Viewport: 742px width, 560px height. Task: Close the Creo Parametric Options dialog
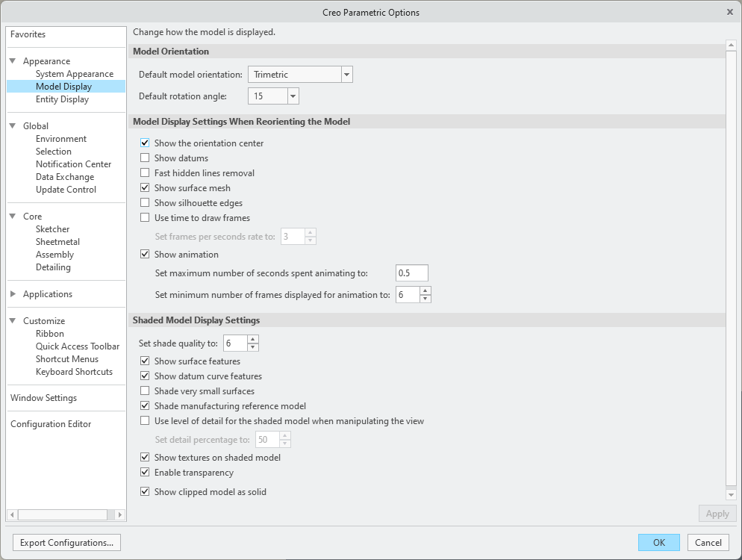coord(729,12)
